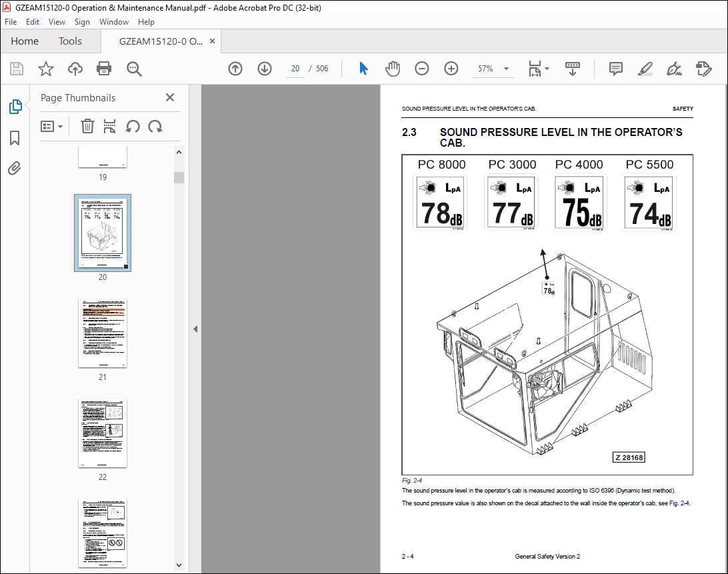
Task: Rotate page counterclockwise
Action: coord(133,126)
